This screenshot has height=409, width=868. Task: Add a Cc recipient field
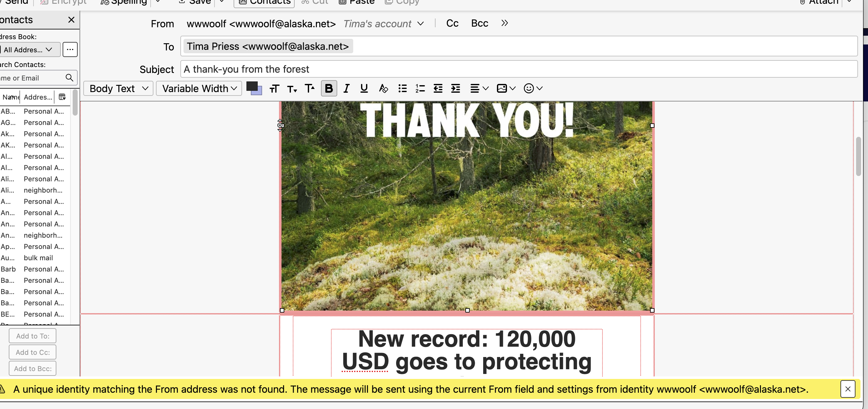(452, 23)
